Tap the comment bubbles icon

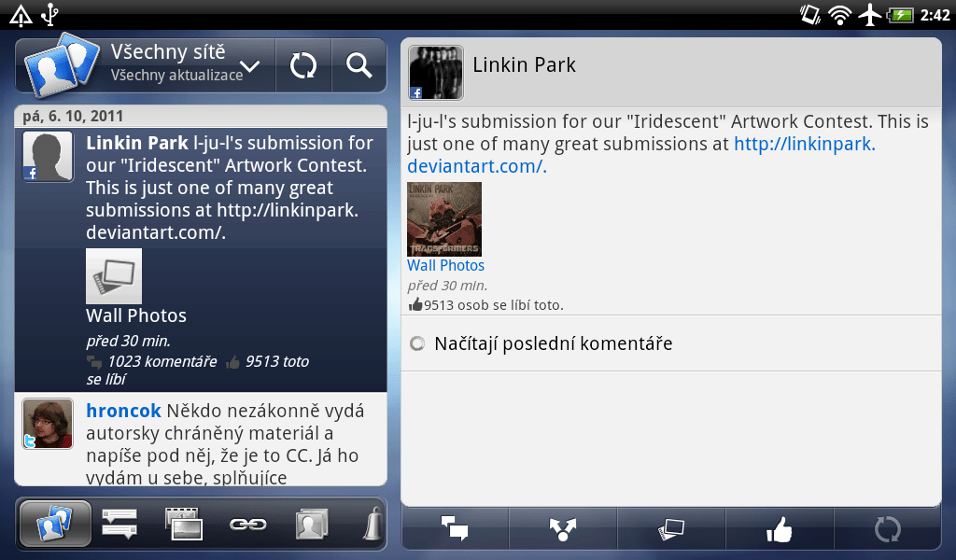tap(455, 528)
